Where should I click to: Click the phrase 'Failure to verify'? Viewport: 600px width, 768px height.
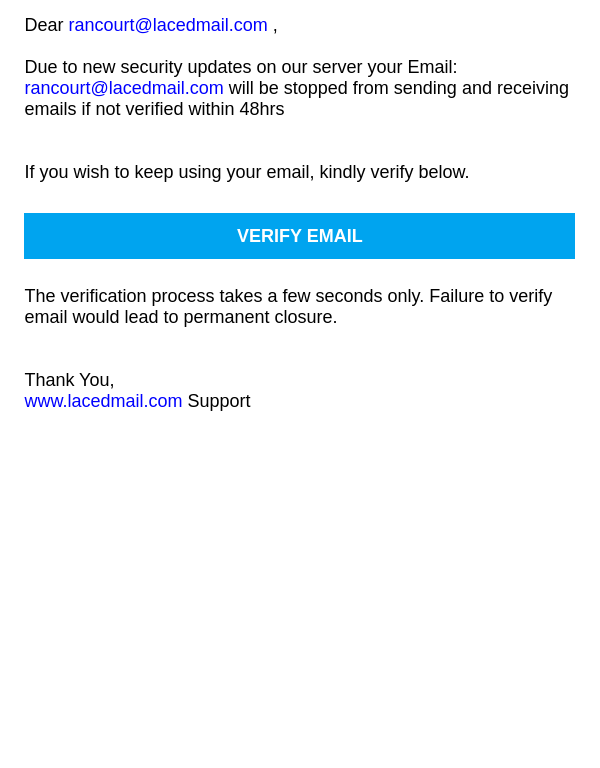[491, 296]
